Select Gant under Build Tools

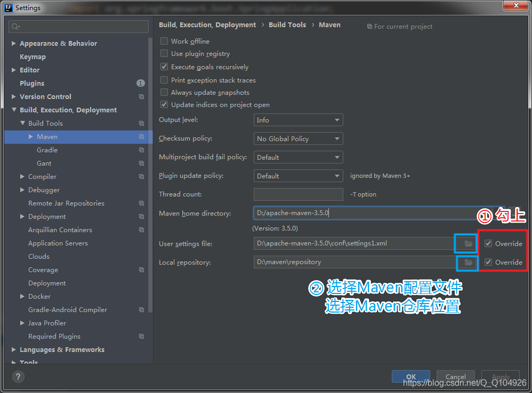pos(44,163)
